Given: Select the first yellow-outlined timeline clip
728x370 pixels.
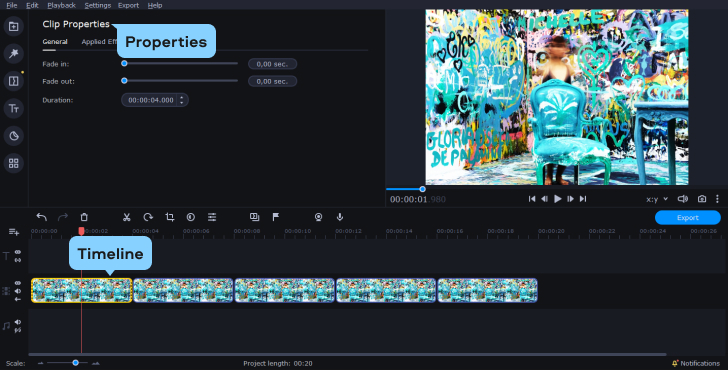Looking at the screenshot, I should click(x=82, y=291).
